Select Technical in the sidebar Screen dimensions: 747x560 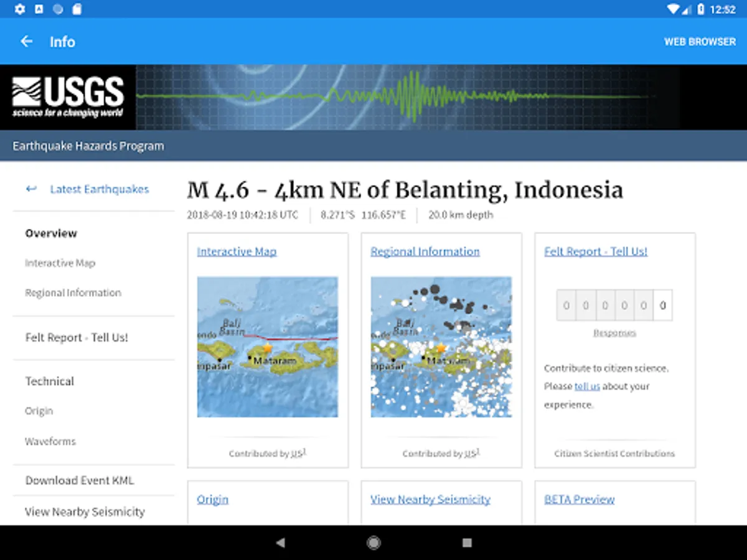click(50, 381)
